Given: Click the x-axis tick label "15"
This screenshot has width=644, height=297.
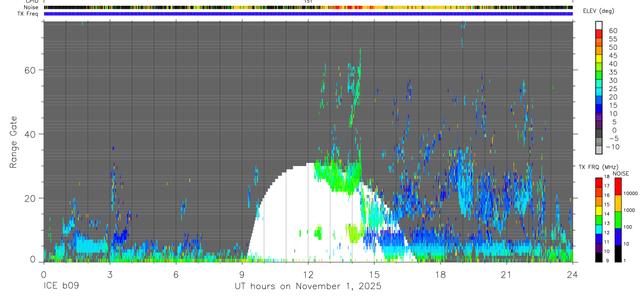Looking at the screenshot, I should (374, 274).
